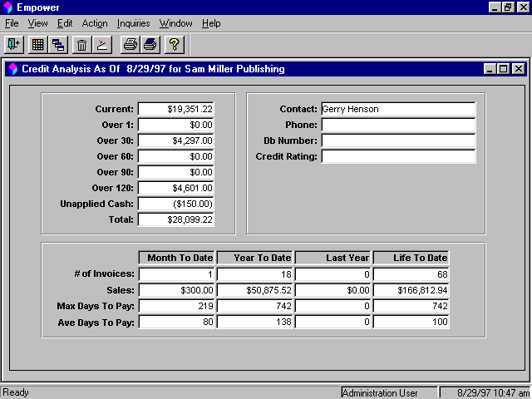Minimize the Empower main window
This screenshot has width=532, height=399.
495,7
